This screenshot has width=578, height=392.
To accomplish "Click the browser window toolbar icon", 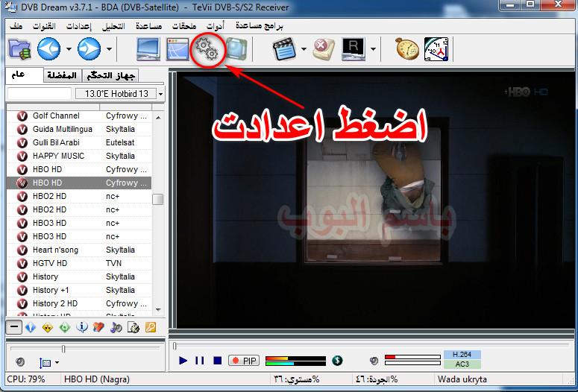I will point(178,49).
